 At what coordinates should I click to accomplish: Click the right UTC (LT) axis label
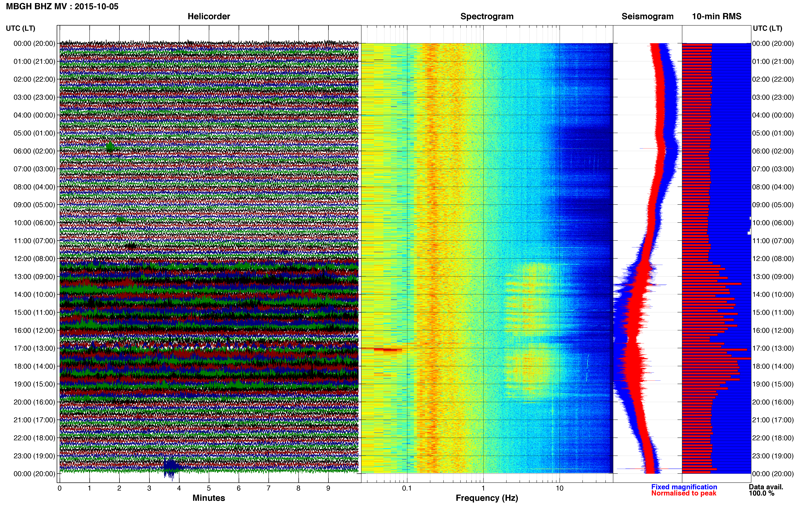click(767, 28)
